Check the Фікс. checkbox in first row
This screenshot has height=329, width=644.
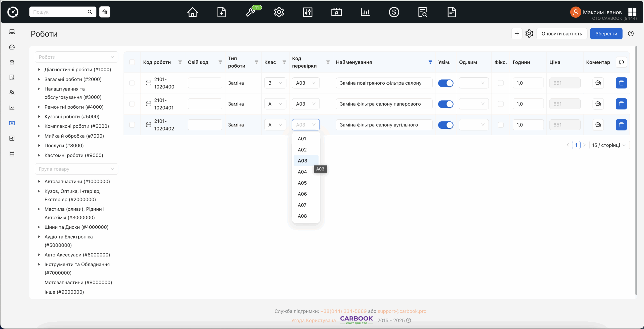coord(501,83)
